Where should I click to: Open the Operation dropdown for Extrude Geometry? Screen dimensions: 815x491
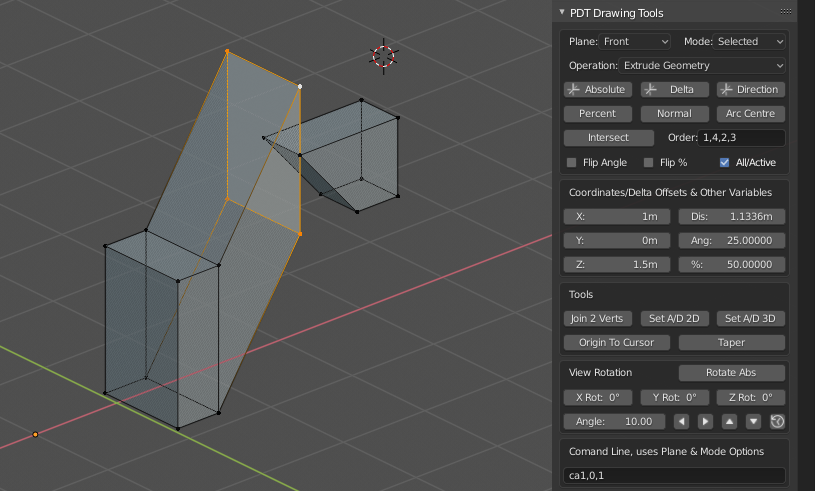703,65
